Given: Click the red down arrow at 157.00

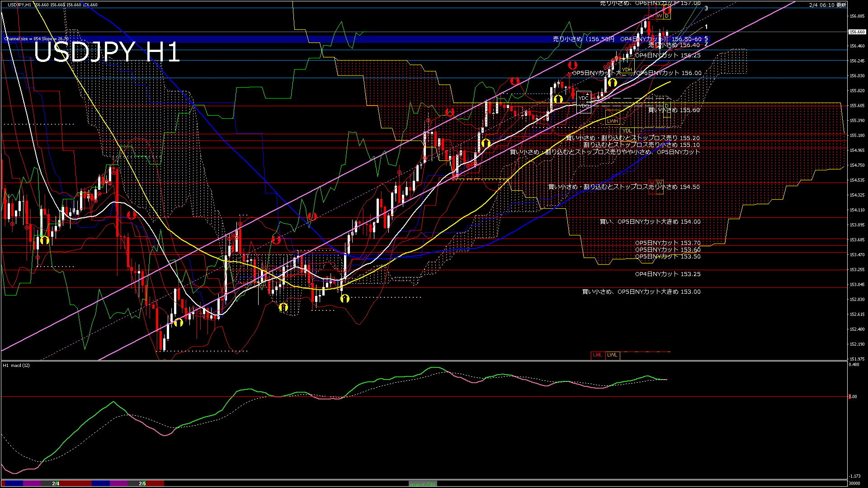Looking at the screenshot, I should (x=667, y=9).
